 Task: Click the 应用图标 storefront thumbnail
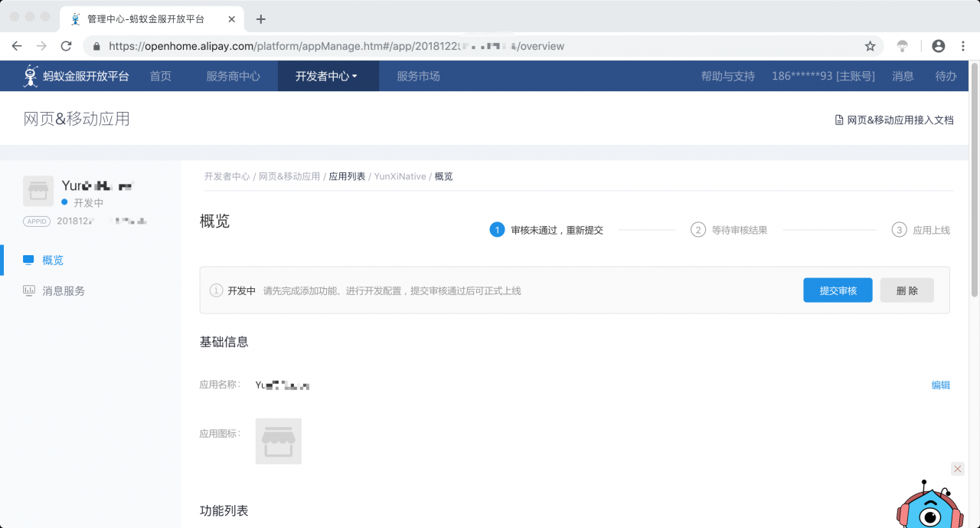click(279, 441)
